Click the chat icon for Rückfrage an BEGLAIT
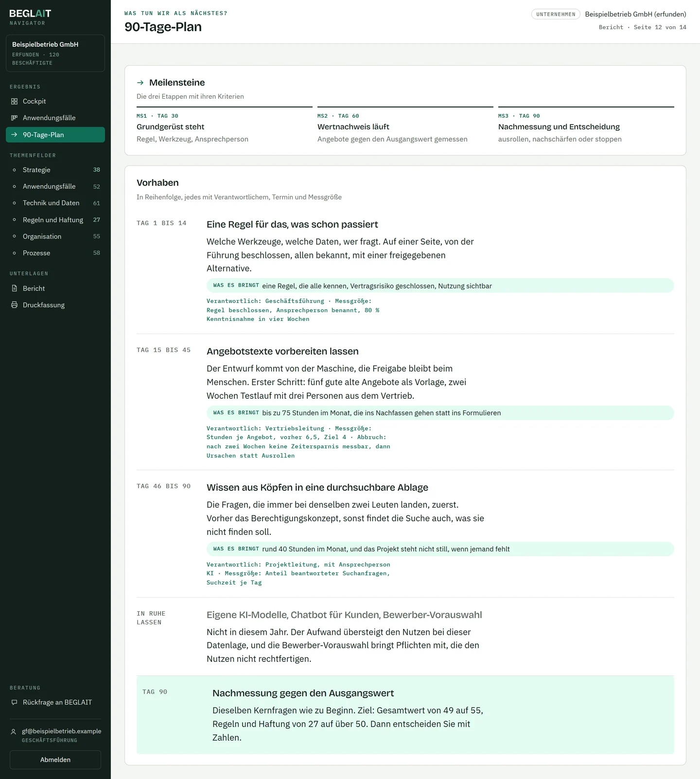Screen dimensions: 700x779 [14, 702]
